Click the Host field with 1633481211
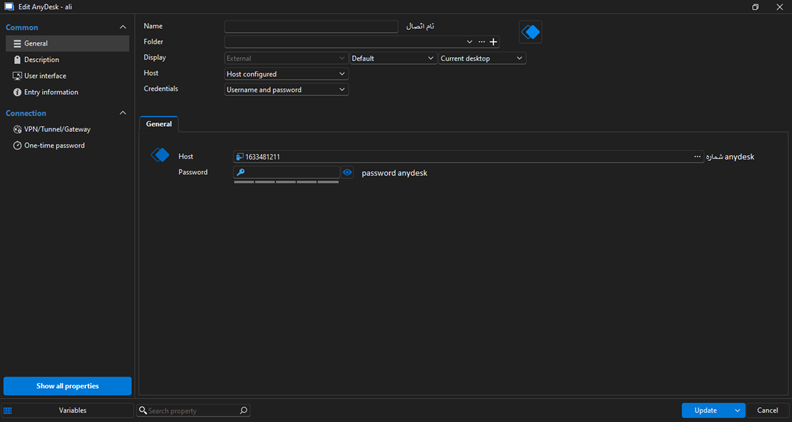Viewport: 792px width, 422px height. [468, 157]
